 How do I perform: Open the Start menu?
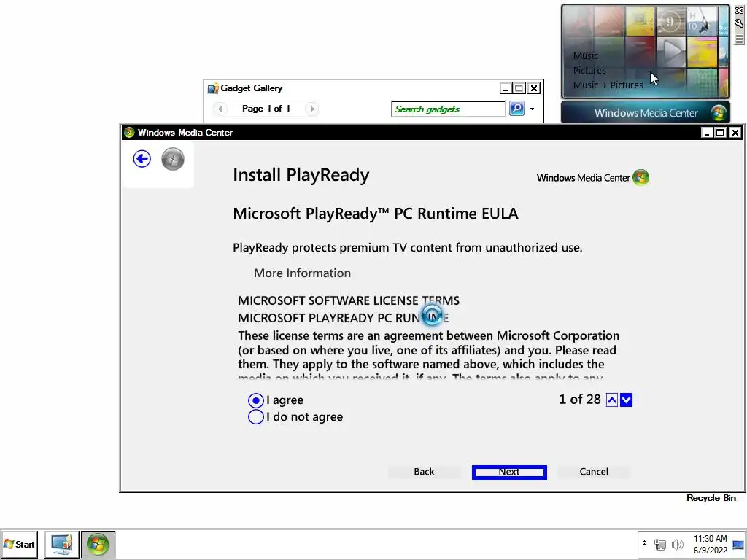[x=19, y=545]
